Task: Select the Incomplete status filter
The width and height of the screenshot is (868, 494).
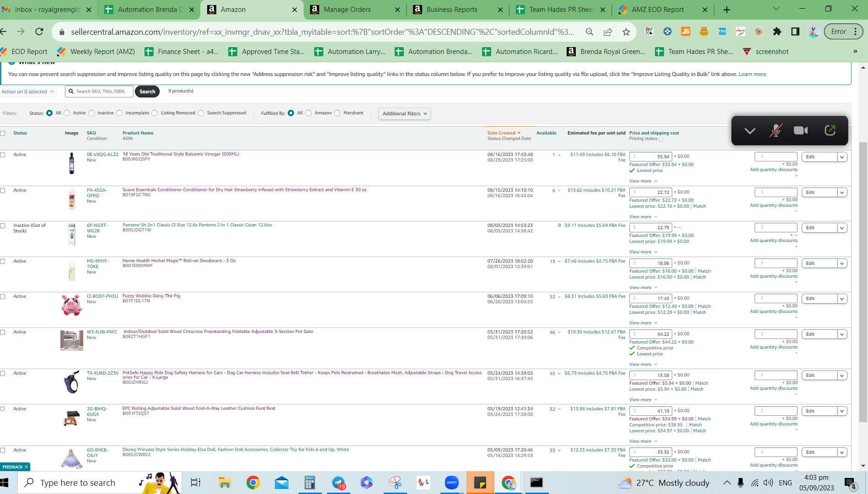Action: pyautogui.click(x=120, y=113)
